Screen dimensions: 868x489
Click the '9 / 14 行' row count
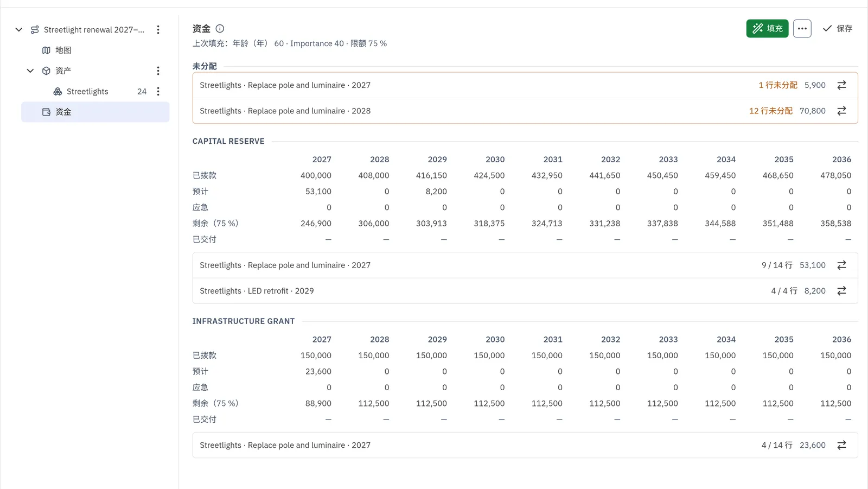[777, 265]
